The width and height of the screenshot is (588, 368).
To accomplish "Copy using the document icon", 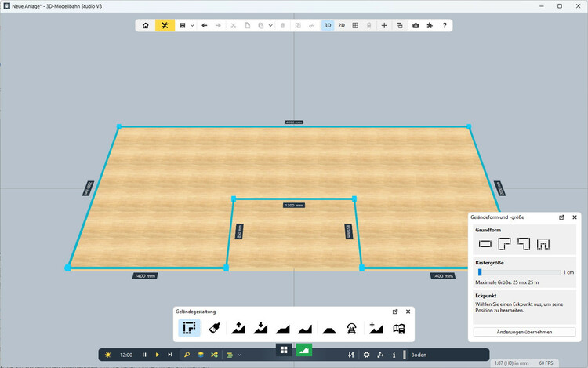I will coord(247,26).
